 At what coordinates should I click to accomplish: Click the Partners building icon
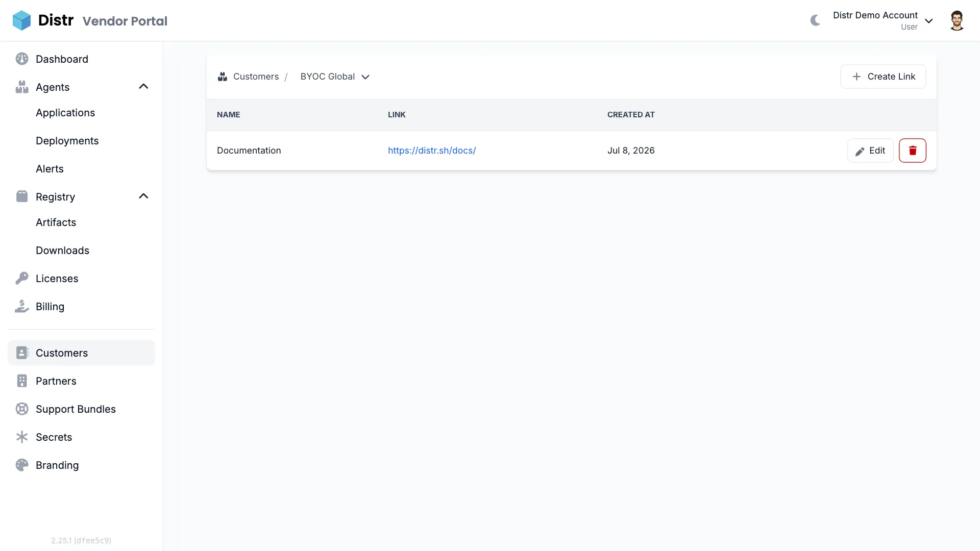click(x=22, y=381)
